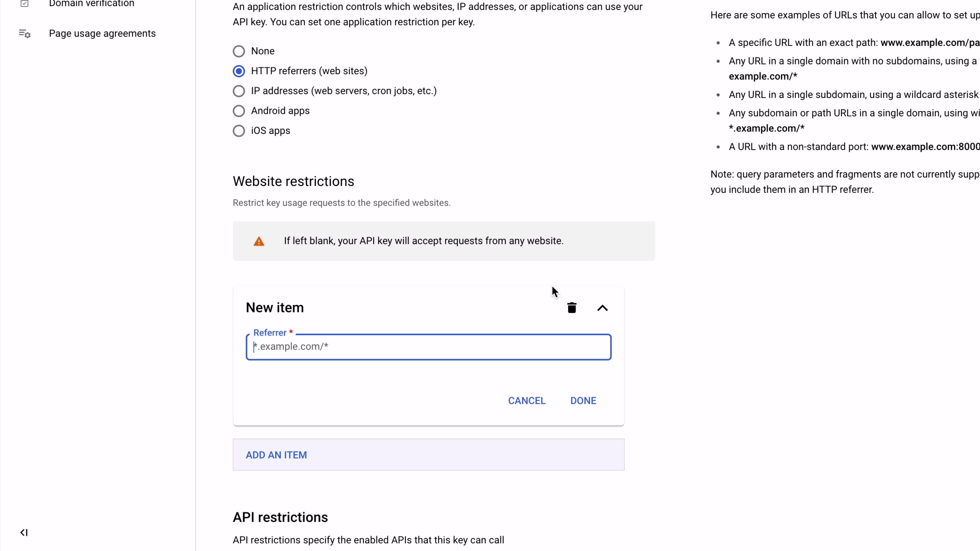Image resolution: width=980 pixels, height=551 pixels.
Task: Enable HTTP referrers web sites restriction
Action: click(x=239, y=71)
